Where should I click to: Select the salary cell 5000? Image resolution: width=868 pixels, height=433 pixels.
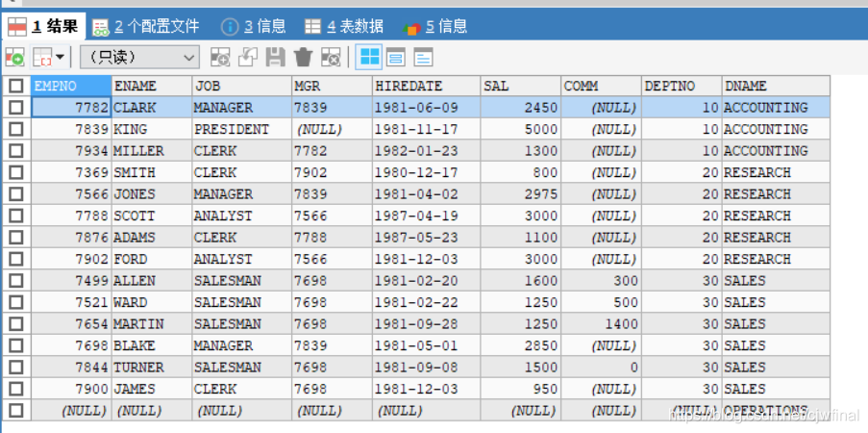[x=520, y=129]
